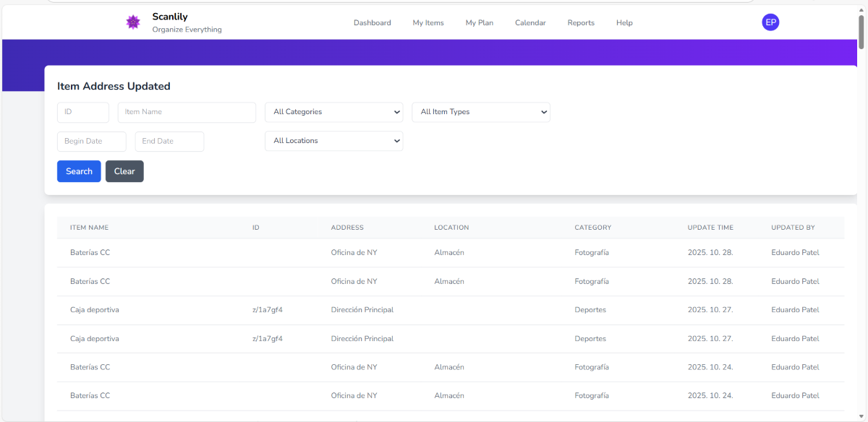Switch to the Calendar page
Viewport: 868px width, 422px height.
coord(530,23)
